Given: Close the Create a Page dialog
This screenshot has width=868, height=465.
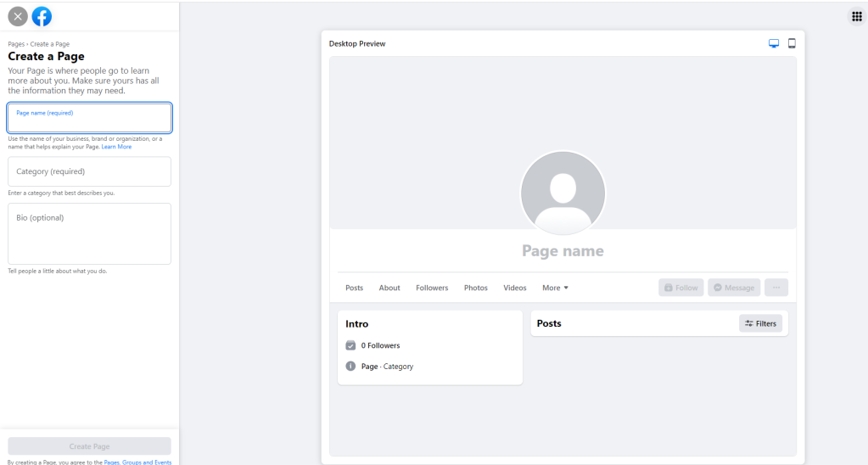Looking at the screenshot, I should 18,17.
